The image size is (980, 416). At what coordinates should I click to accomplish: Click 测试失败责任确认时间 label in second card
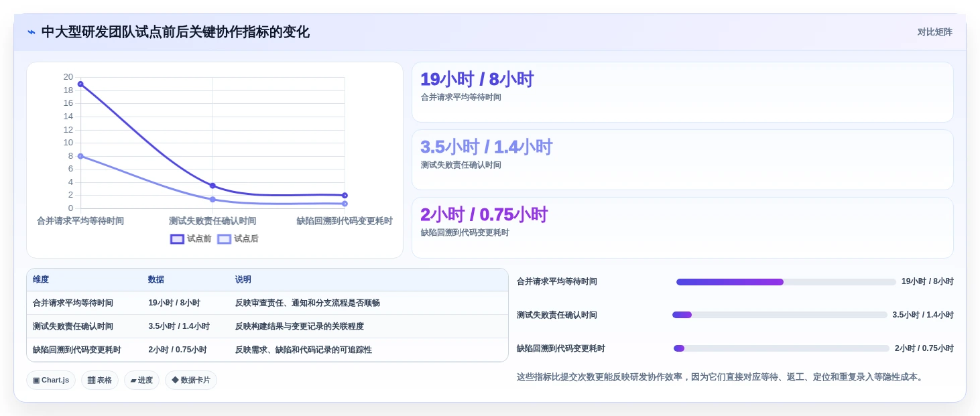(x=461, y=165)
